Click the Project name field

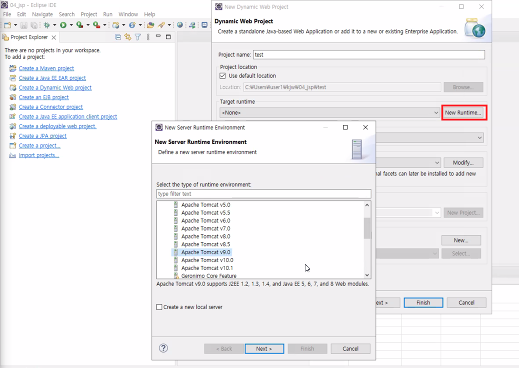tap(369, 55)
